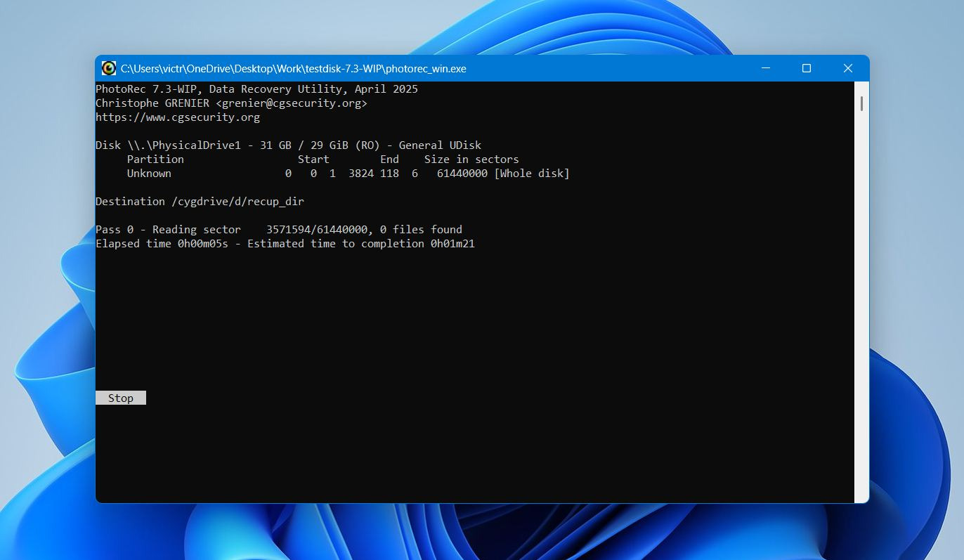Click the photorec_win.exe path in title bar
This screenshot has width=964, height=560.
click(x=293, y=69)
